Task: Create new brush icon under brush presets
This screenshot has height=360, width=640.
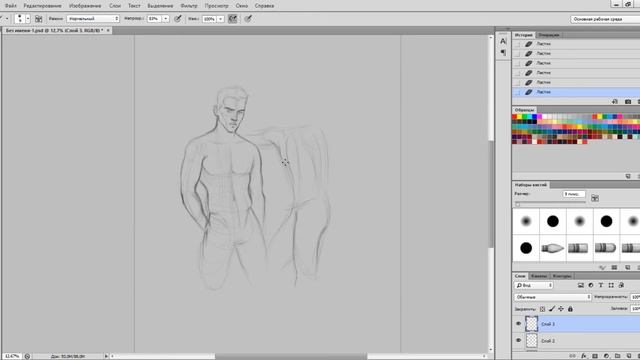Action: click(627, 267)
